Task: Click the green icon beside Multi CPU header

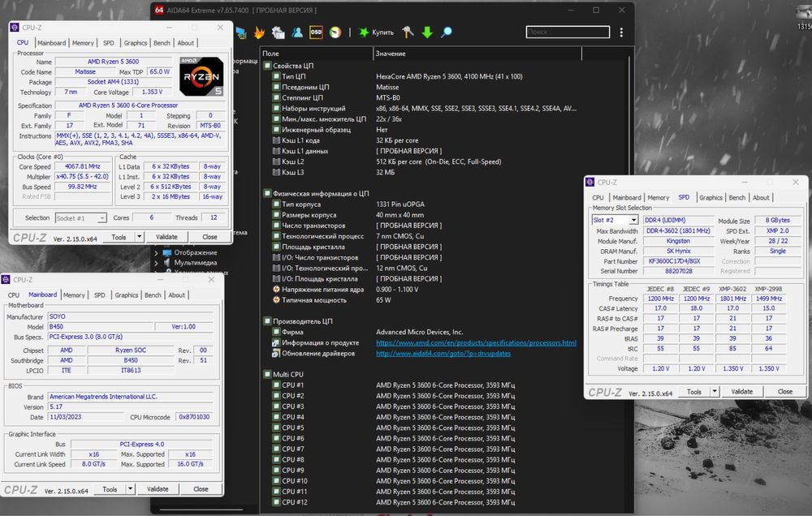Action: pos(267,374)
